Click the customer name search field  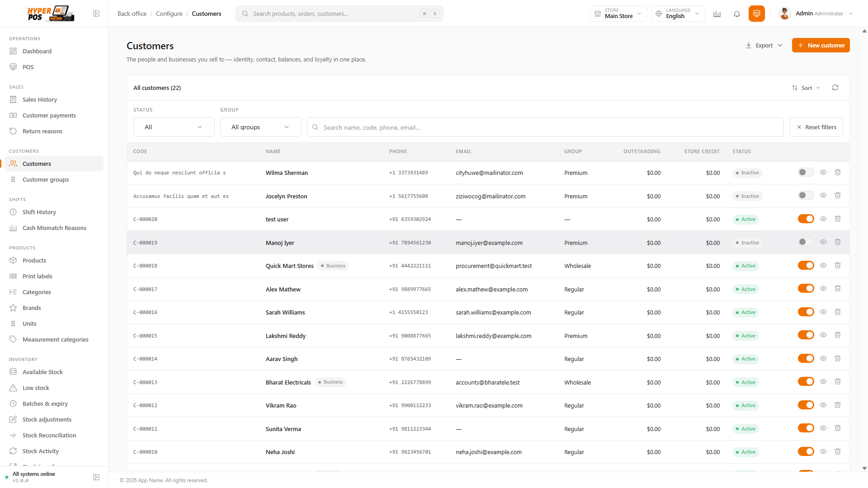(x=545, y=127)
